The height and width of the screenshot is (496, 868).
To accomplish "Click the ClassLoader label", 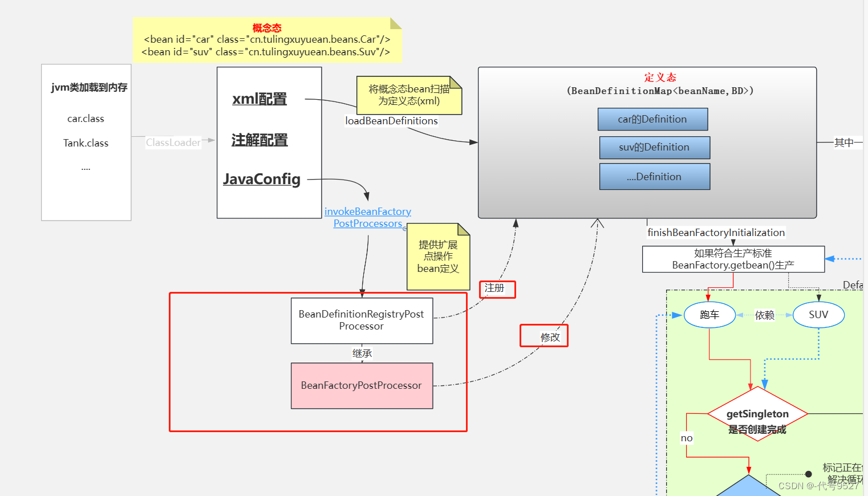I will click(173, 143).
